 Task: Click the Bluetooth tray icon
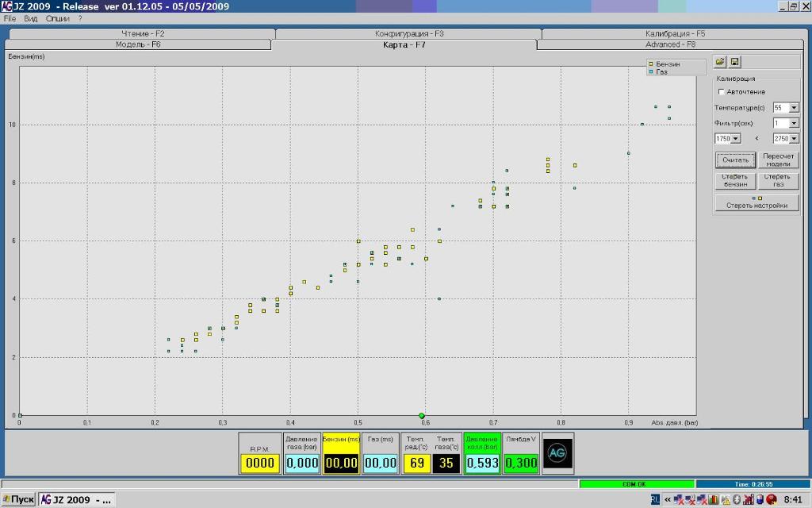click(737, 500)
